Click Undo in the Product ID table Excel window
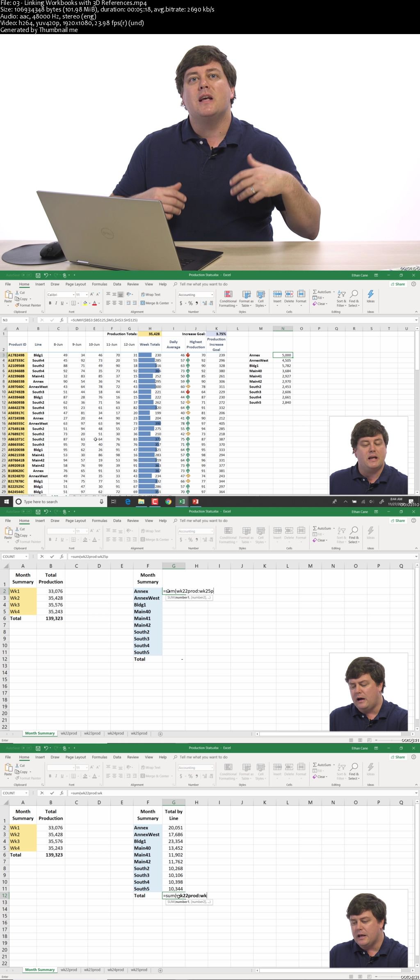Image resolution: width=420 pixels, height=980 pixels. point(46,275)
